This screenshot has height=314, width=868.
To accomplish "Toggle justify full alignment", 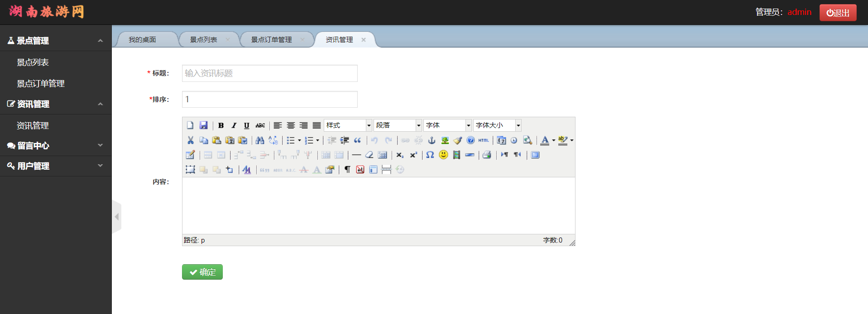I will 317,125.
